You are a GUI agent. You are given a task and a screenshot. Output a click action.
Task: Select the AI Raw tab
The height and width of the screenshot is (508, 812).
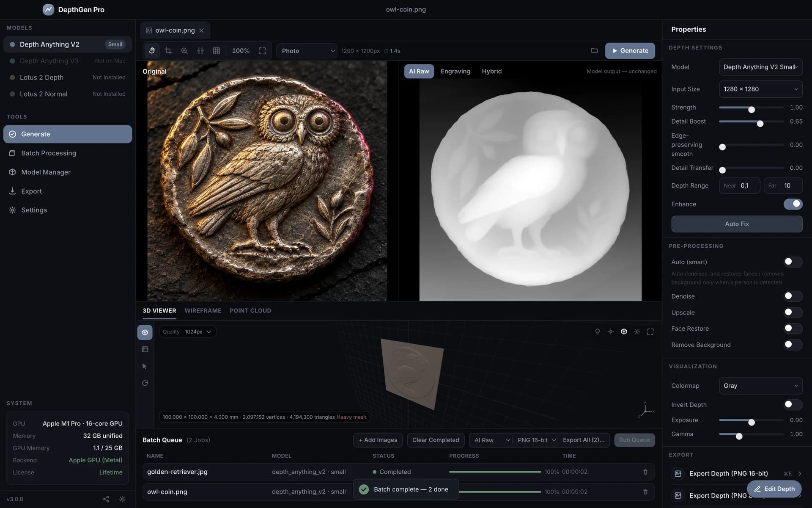tap(419, 71)
